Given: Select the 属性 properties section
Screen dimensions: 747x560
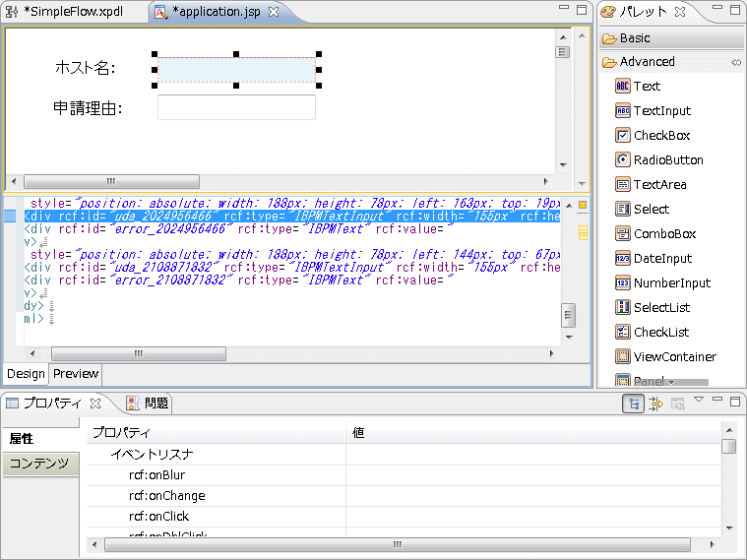Looking at the screenshot, I should (41, 439).
